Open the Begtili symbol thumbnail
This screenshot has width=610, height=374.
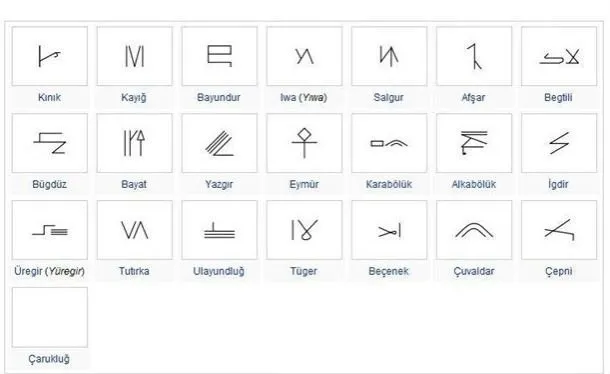coord(559,56)
